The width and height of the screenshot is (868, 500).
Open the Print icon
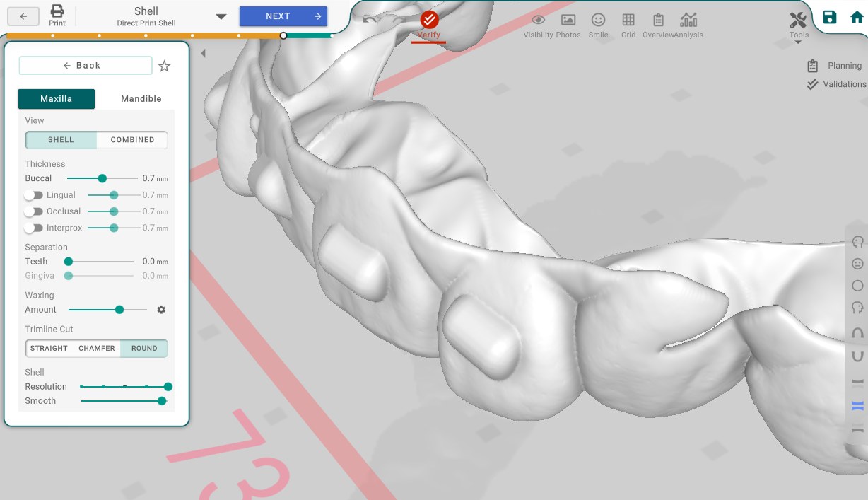[x=57, y=11]
